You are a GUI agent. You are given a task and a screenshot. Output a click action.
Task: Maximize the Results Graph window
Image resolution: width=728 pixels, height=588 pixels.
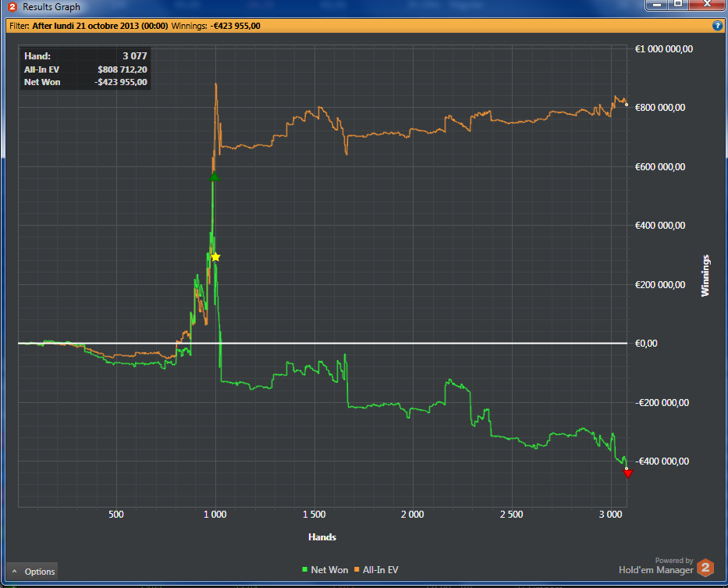pos(678,5)
